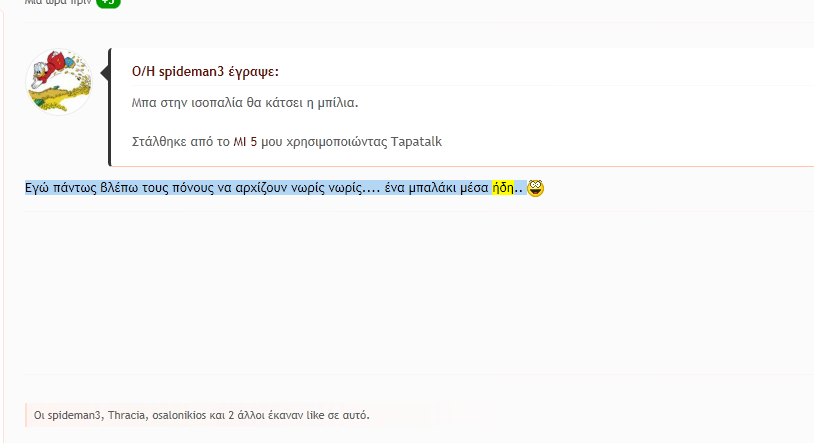
Task: Click the word 'Εγώ' starting the reply
Action: pos(37,188)
